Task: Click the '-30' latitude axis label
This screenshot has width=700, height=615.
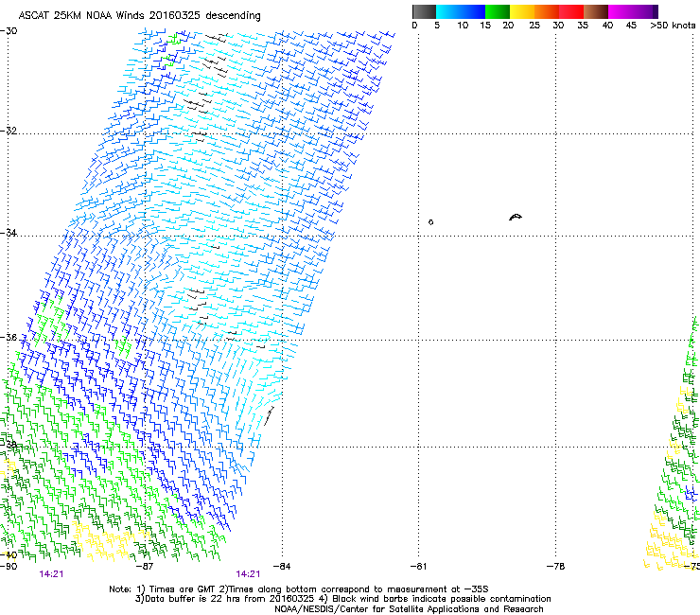Action: [x=9, y=31]
